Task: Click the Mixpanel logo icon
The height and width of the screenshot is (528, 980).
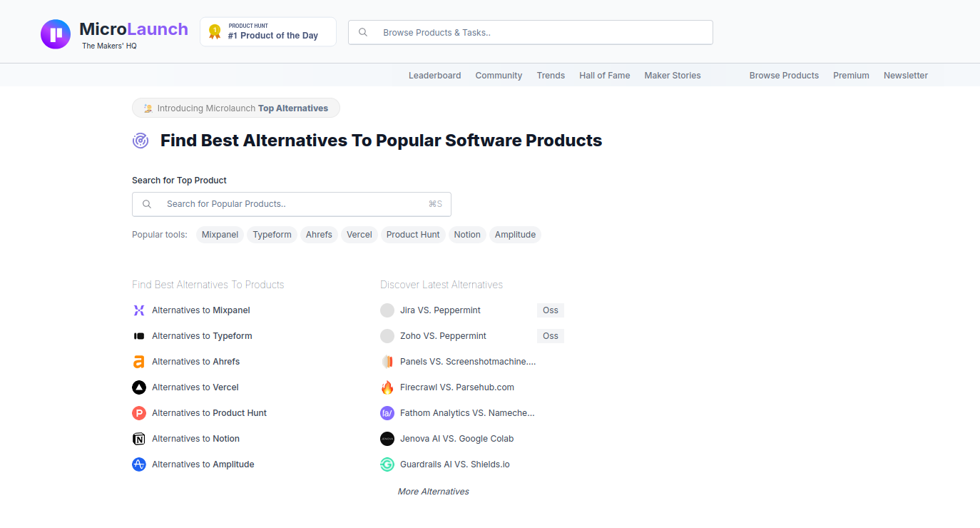Action: (x=139, y=310)
